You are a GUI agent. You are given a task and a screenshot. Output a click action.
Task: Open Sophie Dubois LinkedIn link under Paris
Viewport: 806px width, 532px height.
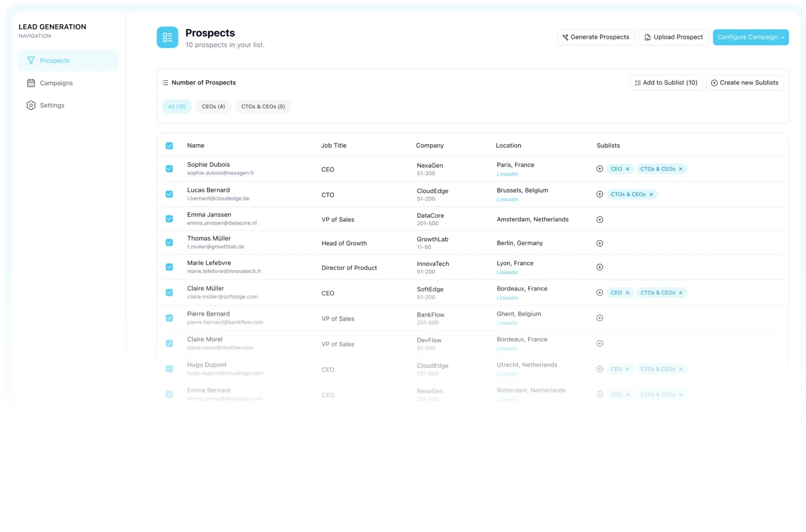(x=507, y=174)
